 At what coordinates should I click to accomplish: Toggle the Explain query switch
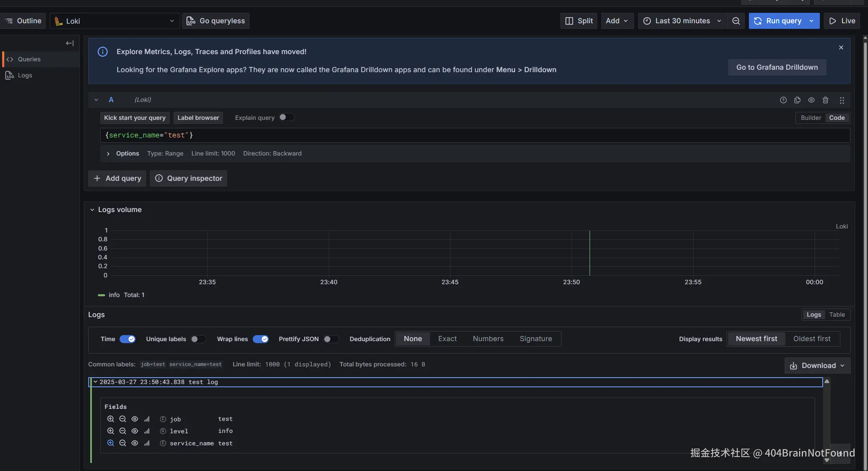286,117
